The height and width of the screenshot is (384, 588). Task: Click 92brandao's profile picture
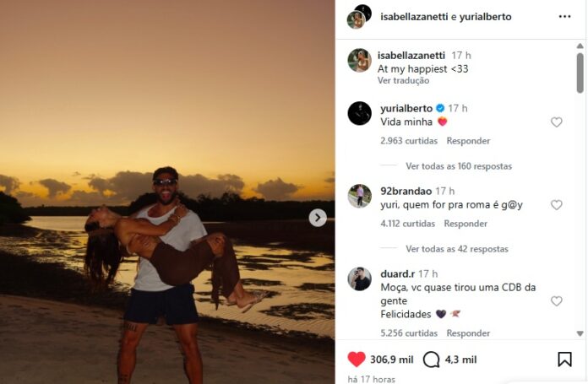point(359,196)
